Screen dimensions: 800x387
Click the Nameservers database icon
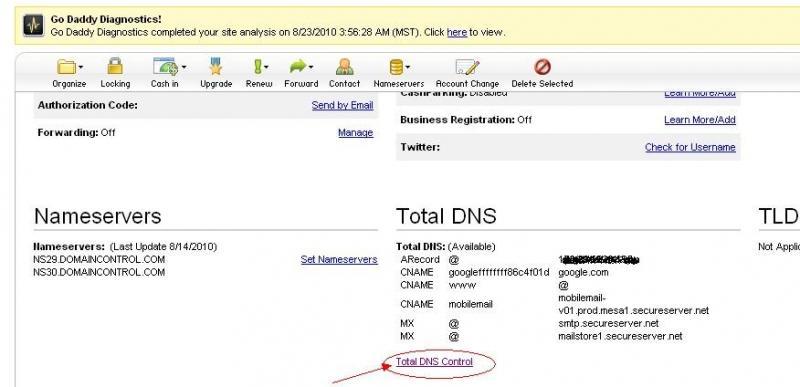click(396, 67)
